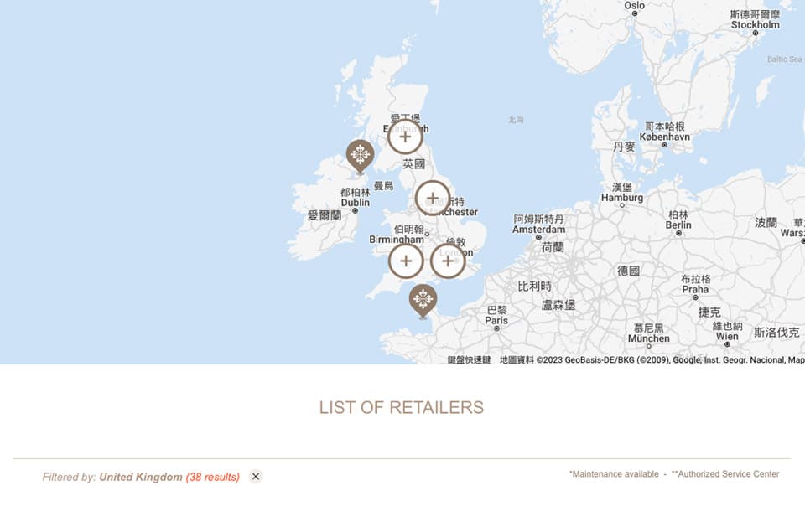Expand the cluster marker over London

[x=448, y=261]
